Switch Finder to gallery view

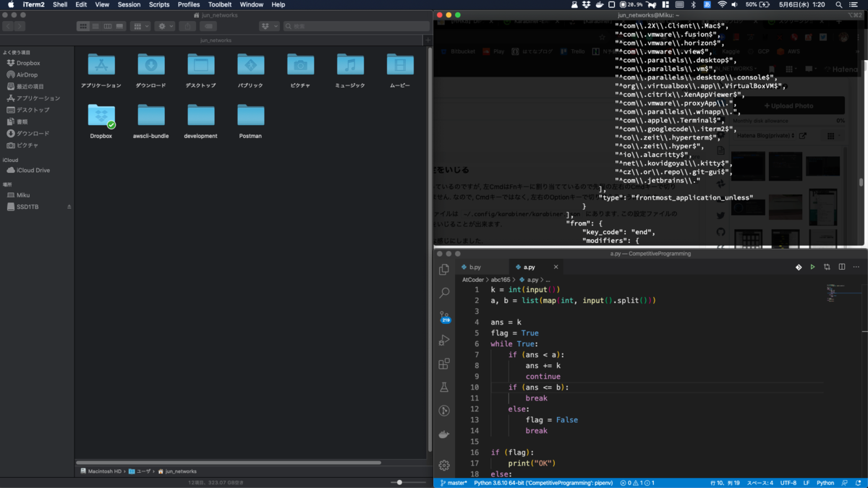[120, 26]
